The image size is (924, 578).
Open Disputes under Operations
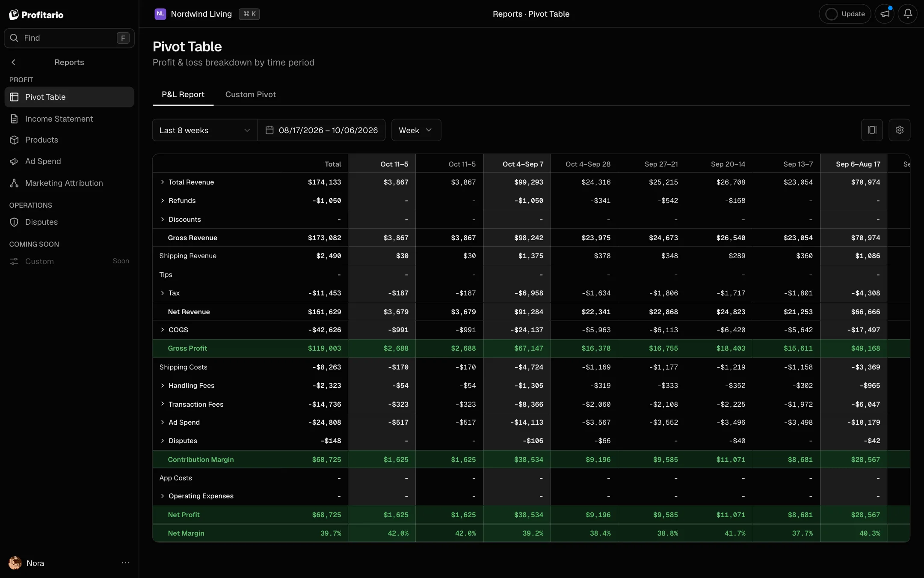click(x=69, y=222)
